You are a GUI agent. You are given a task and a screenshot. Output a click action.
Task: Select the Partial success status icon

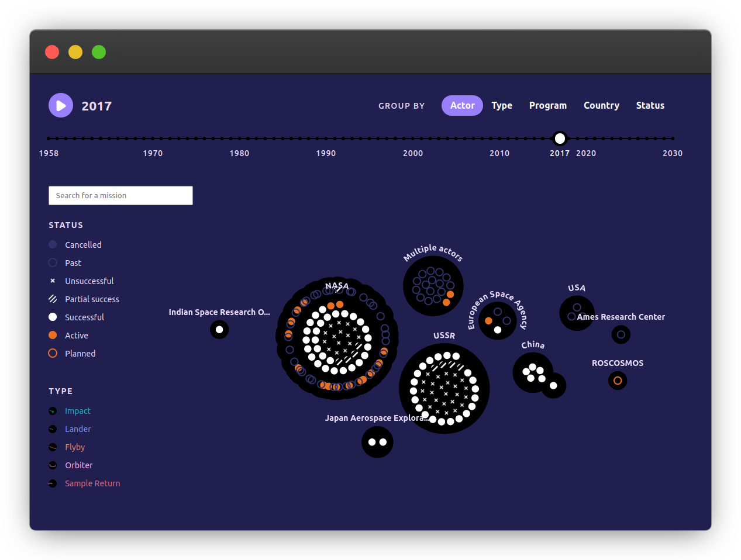tap(52, 299)
